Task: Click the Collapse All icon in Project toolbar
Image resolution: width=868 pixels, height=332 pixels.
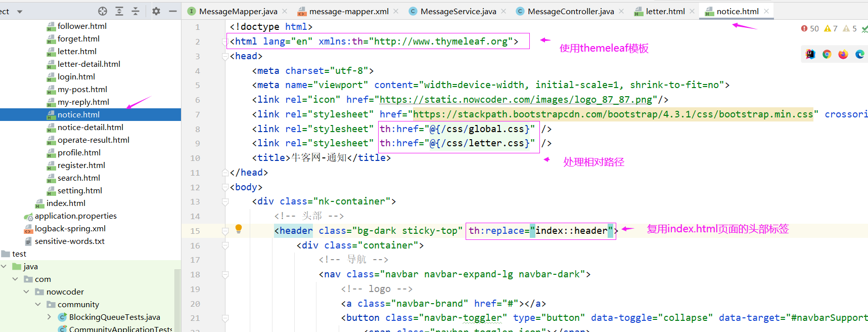Action: [135, 11]
